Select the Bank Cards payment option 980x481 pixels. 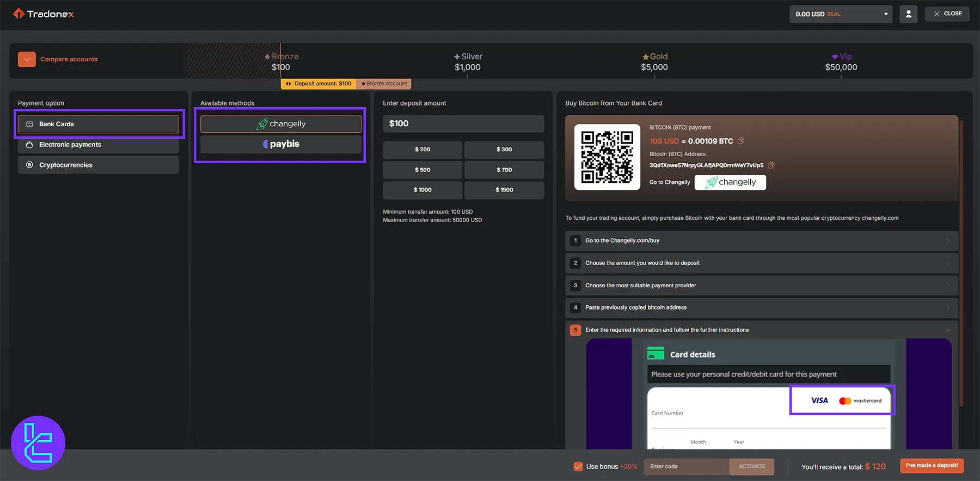click(99, 124)
